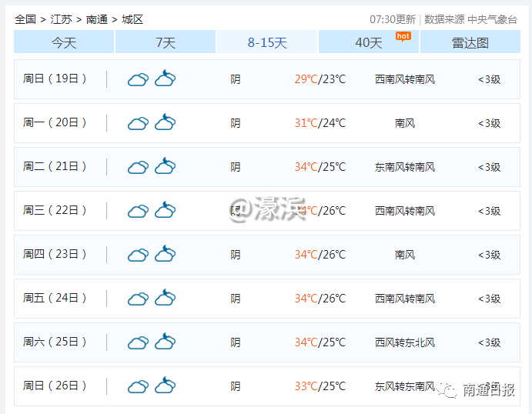The image size is (532, 414).
Task: Click the 中央气象台 data source text
Action: coord(492,19)
